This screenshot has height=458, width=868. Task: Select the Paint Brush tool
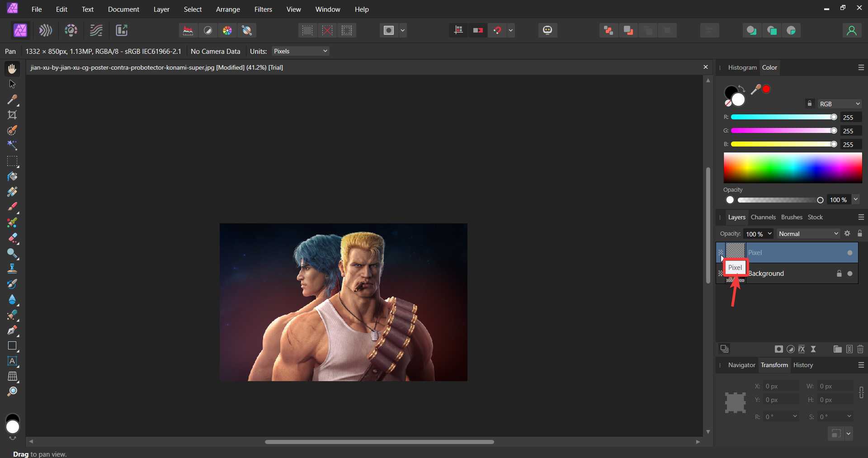12,207
